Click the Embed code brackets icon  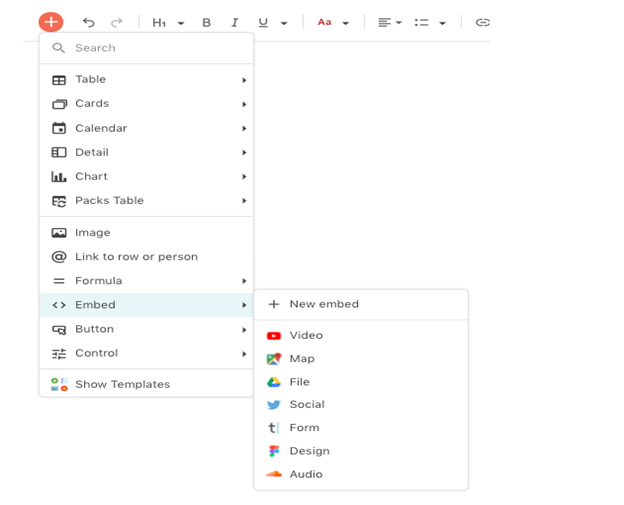[59, 305]
